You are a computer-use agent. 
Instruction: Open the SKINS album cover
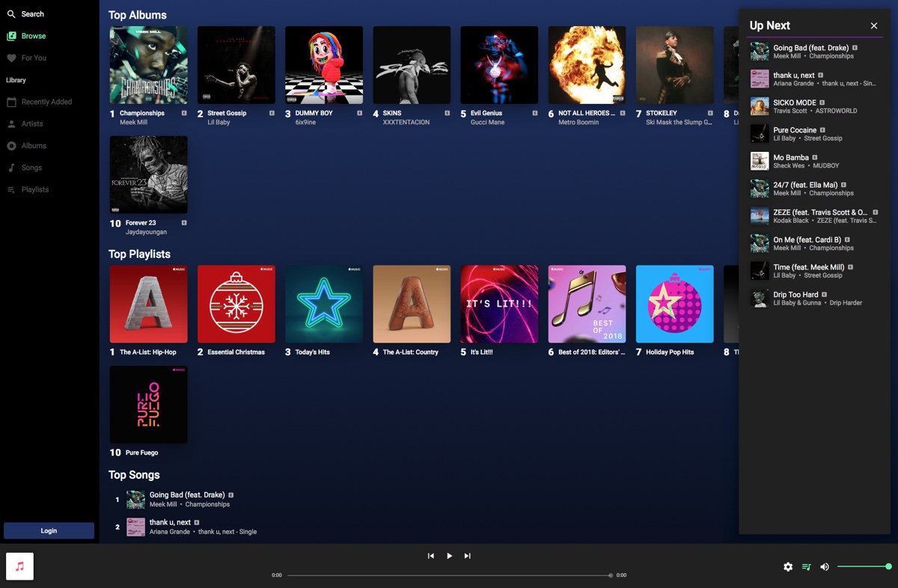[x=412, y=65]
